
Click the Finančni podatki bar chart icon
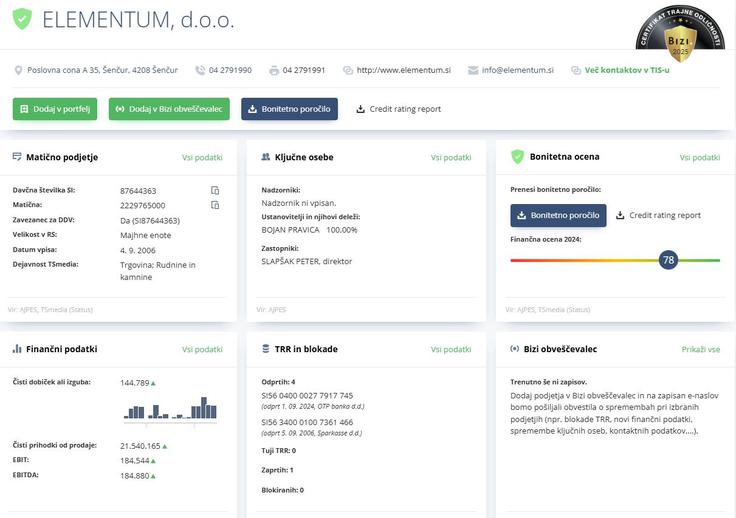17,349
